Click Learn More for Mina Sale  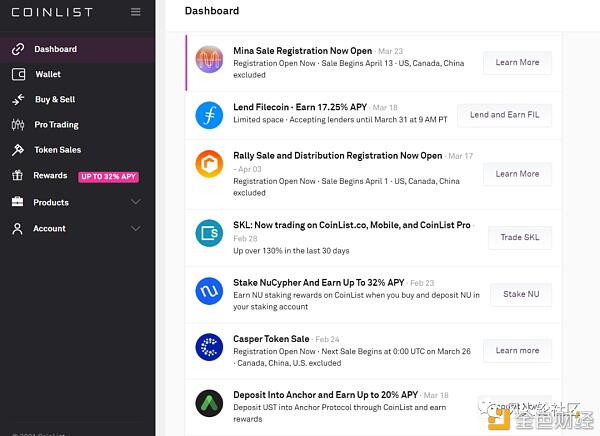(x=517, y=62)
